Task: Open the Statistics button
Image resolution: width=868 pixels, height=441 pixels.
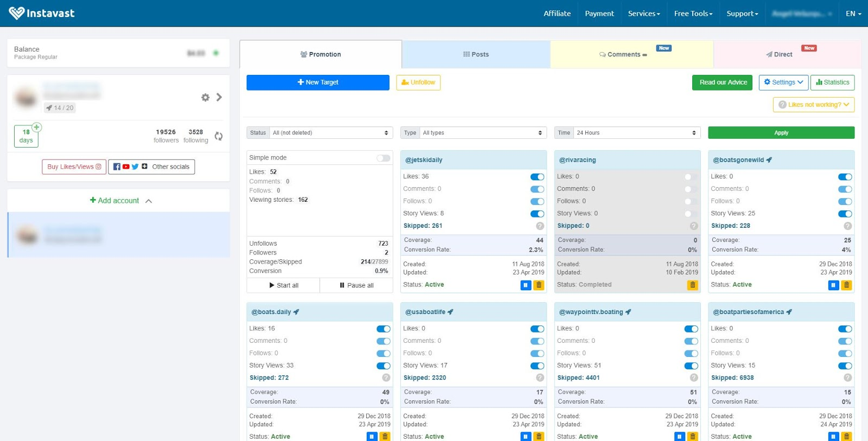Action: 833,82
